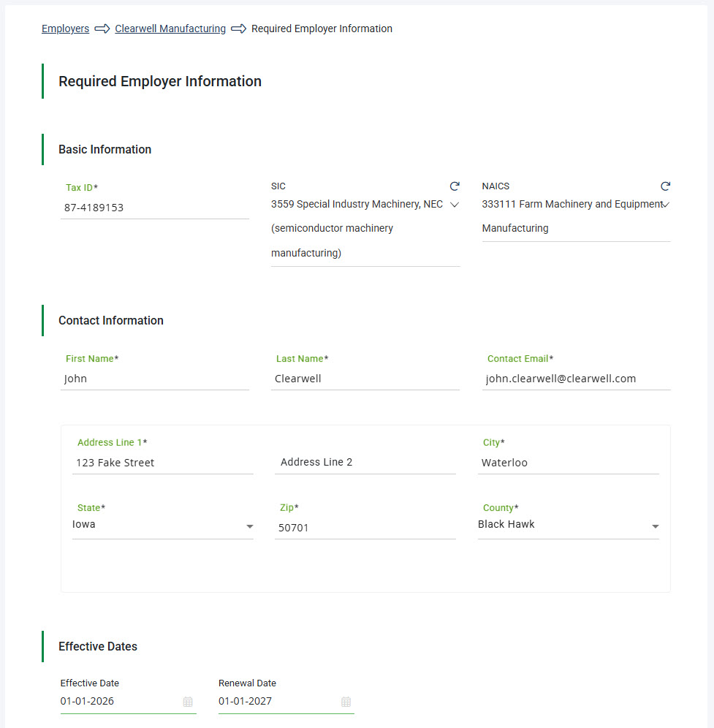The image size is (714, 728).
Task: Expand the SIC code dropdown
Action: 453,205
